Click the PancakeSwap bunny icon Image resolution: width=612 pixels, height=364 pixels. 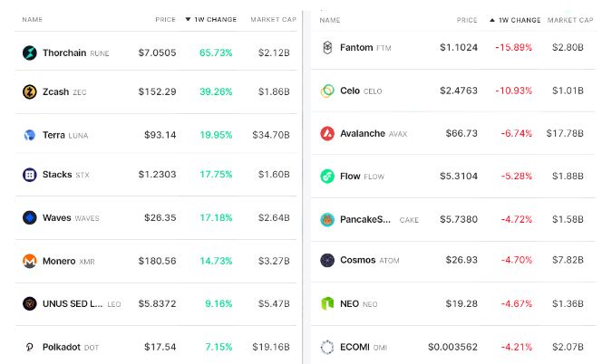coord(327,220)
